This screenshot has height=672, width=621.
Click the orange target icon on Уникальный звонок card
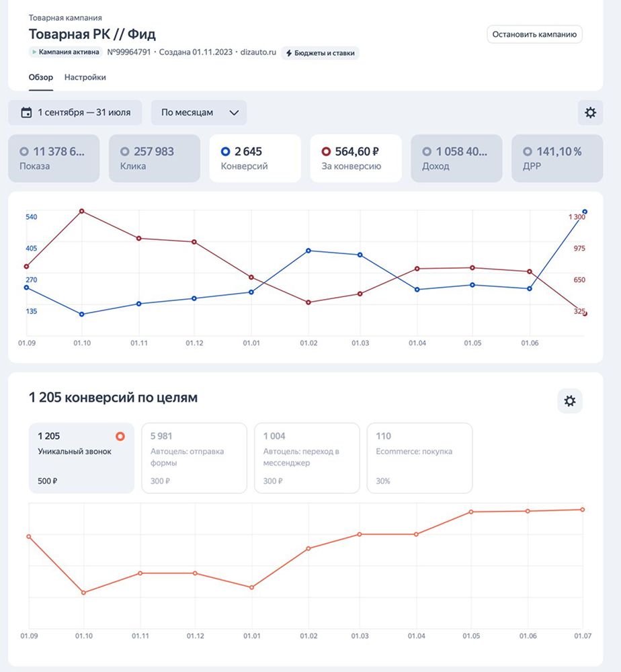tap(122, 435)
